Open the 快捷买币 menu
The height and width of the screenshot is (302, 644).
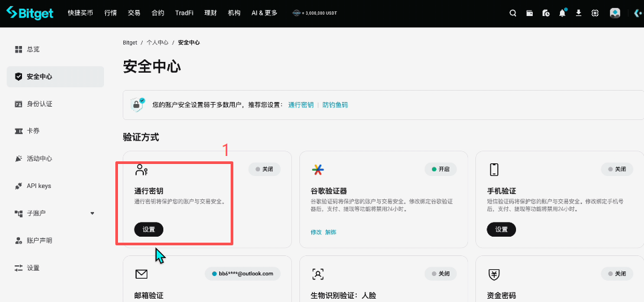81,13
